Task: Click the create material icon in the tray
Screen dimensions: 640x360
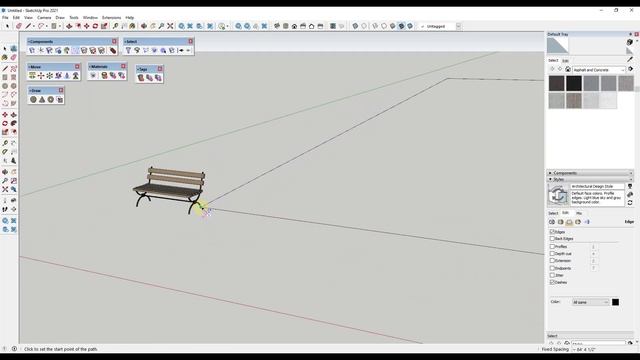Action: pos(629,42)
